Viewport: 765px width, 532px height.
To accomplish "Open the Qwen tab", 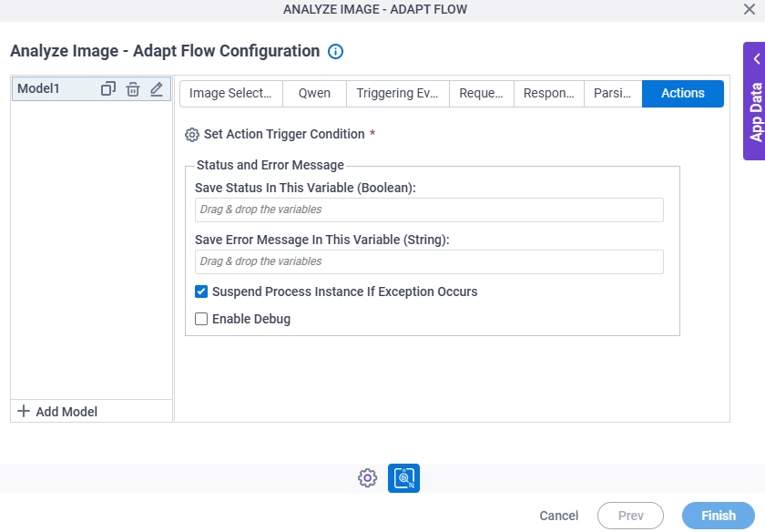I will coord(314,93).
